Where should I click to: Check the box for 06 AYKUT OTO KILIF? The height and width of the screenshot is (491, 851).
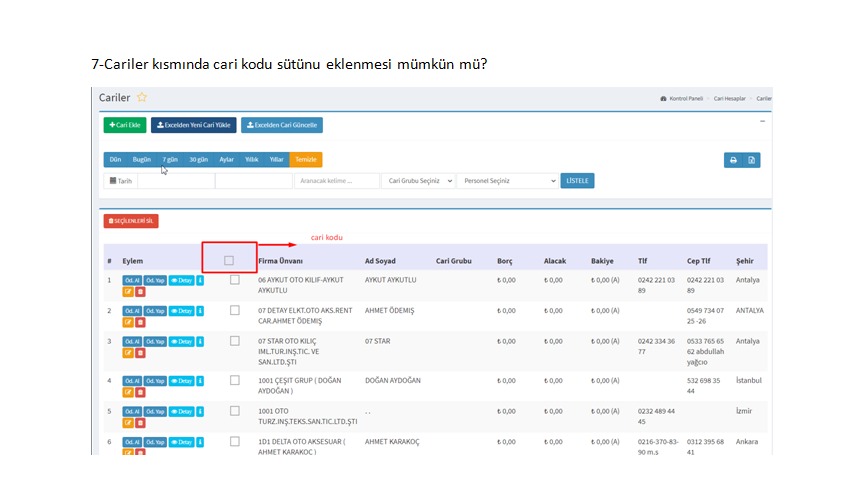pos(235,281)
